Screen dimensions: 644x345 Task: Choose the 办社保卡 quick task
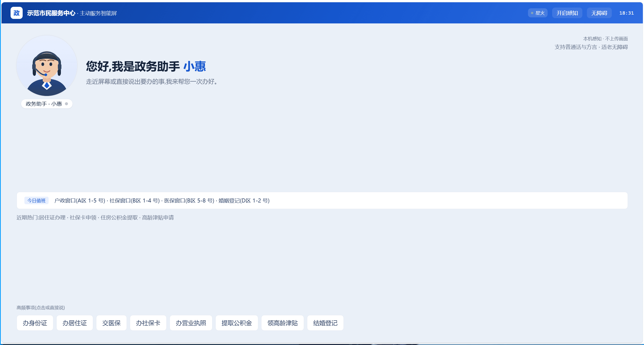point(148,323)
